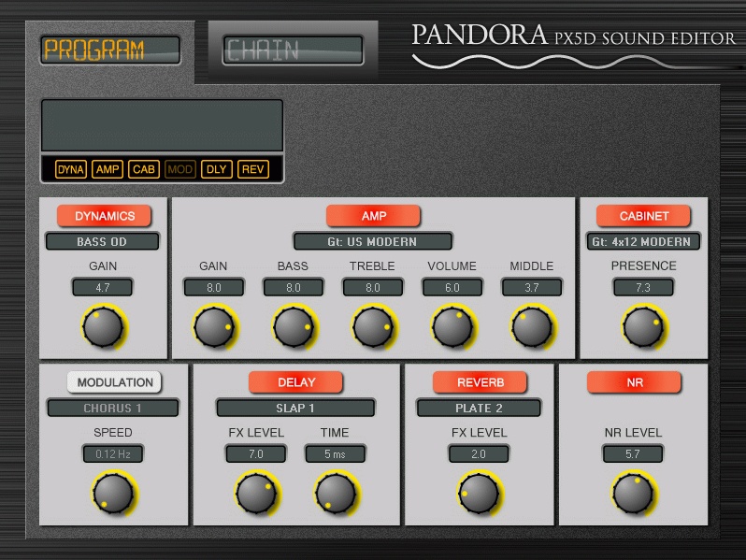746x560 pixels.
Task: Click the Amp MIDDLE knob
Action: point(532,327)
